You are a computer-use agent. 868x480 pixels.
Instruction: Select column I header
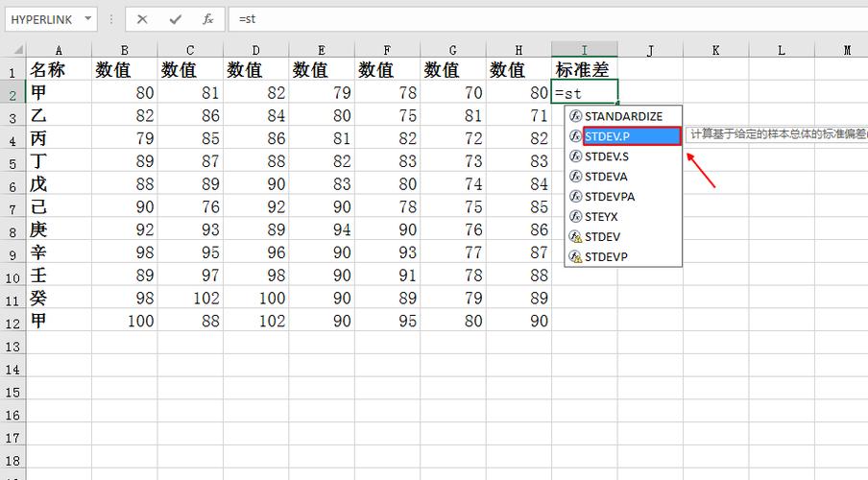pyautogui.click(x=585, y=50)
